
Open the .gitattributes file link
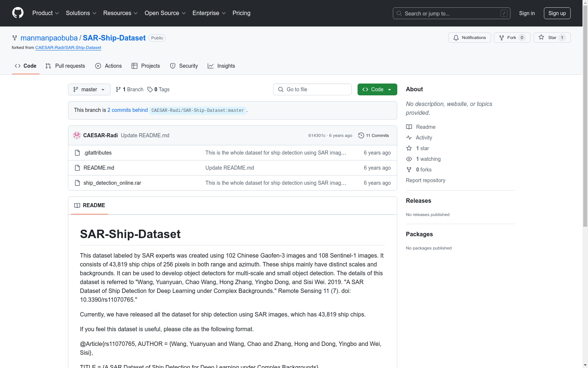(98, 153)
